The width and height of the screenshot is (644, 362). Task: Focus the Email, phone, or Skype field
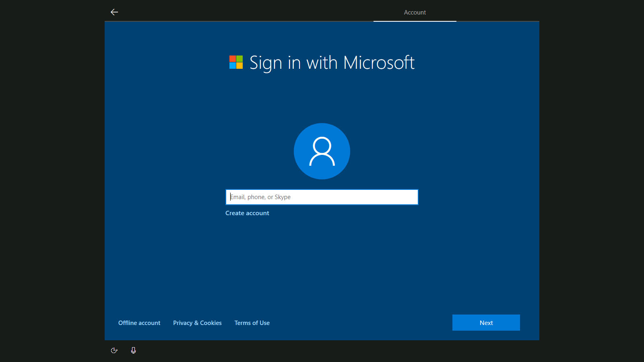[x=322, y=197]
